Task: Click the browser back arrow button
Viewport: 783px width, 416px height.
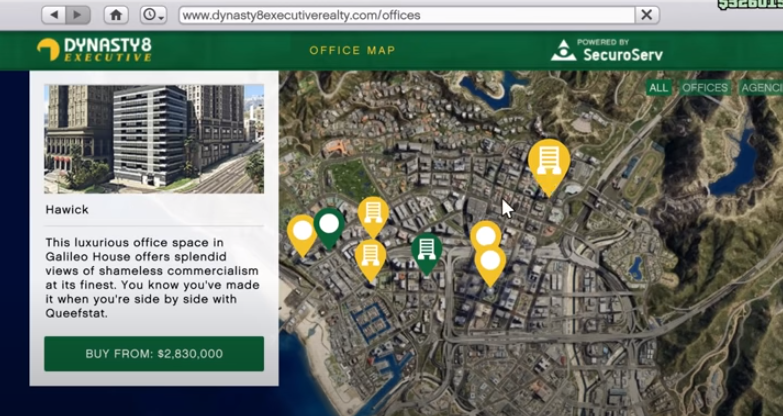Action: tap(54, 15)
